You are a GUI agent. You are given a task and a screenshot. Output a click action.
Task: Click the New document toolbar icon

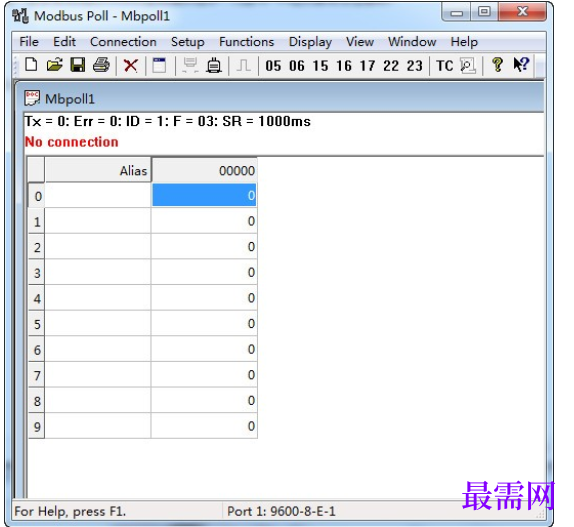(x=31, y=66)
